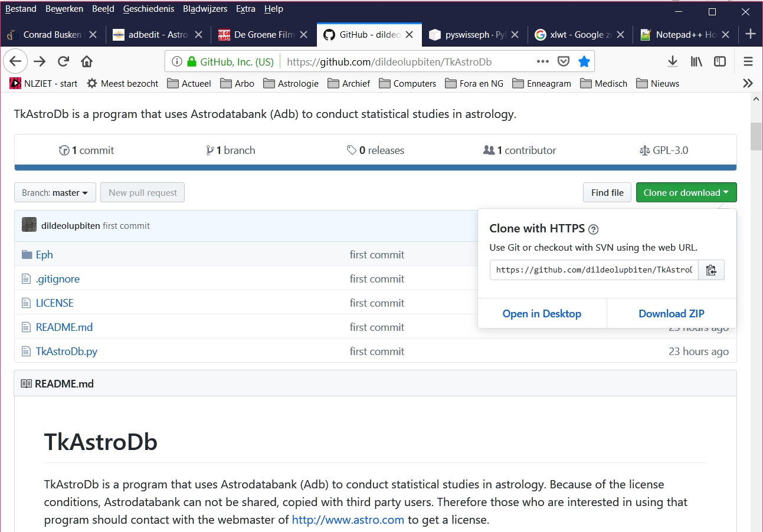Open the .gitignore file
The height and width of the screenshot is (532, 763).
click(x=57, y=278)
